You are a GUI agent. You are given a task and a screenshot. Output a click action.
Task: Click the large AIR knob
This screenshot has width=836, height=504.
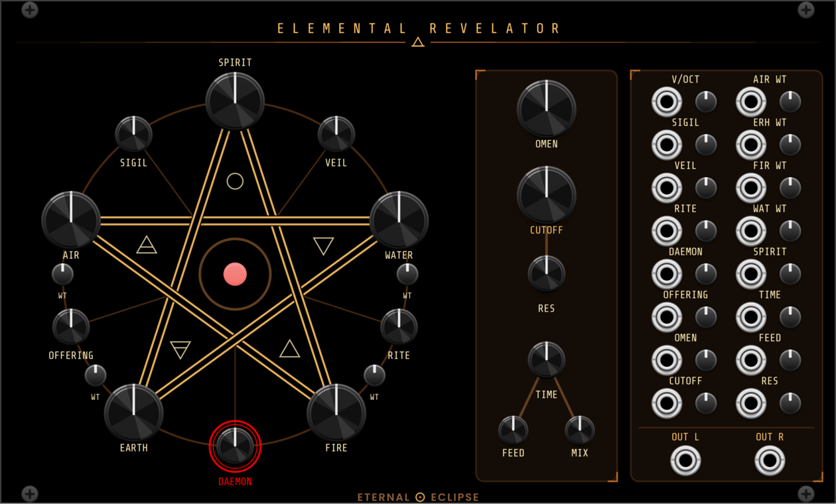coord(71,220)
